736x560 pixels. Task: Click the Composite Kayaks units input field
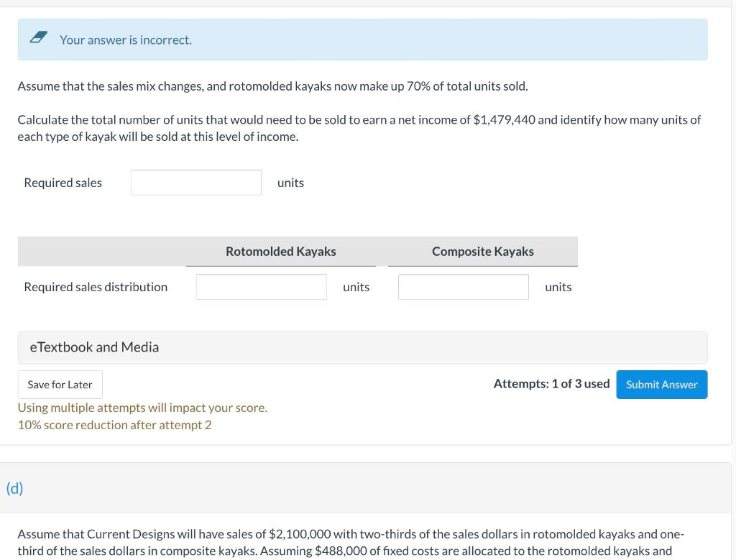[x=464, y=287]
